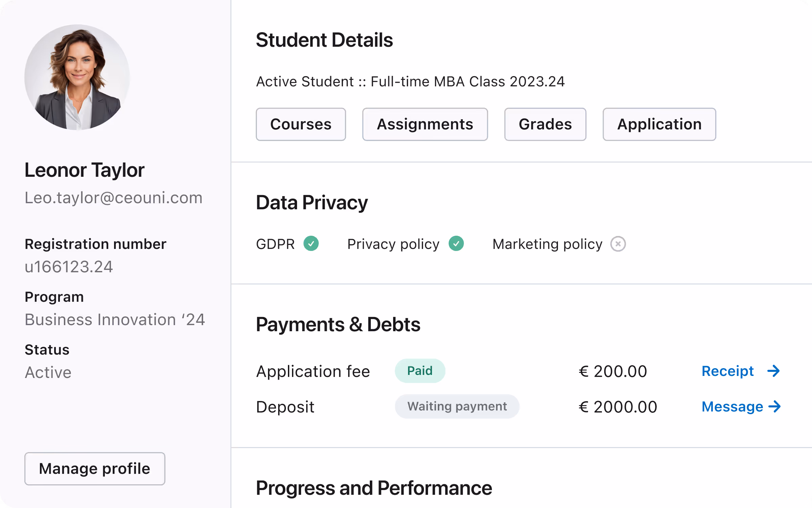Click the Message link for Deposit
Image resolution: width=812 pixels, height=508 pixels.
click(x=732, y=406)
